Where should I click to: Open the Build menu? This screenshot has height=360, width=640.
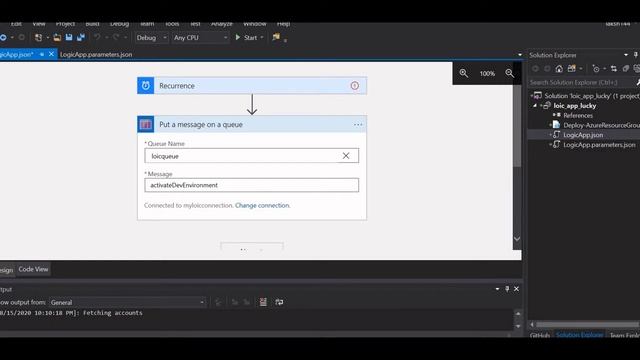pos(93,24)
